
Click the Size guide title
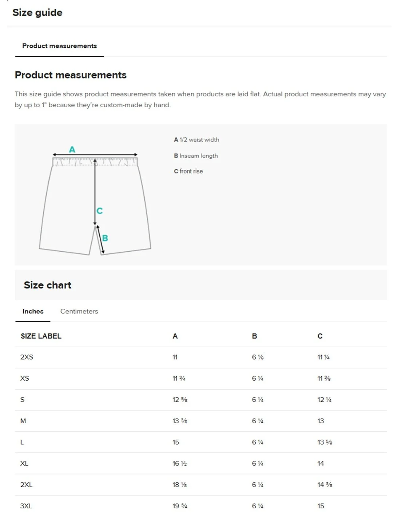[x=37, y=12]
